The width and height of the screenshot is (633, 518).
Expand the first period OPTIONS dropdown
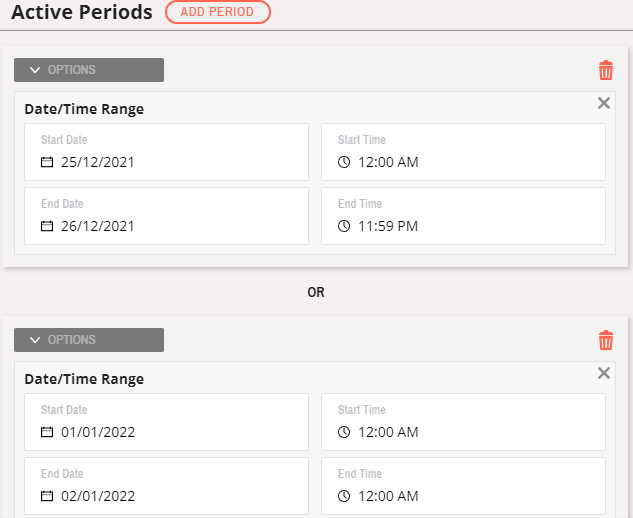[x=89, y=70]
